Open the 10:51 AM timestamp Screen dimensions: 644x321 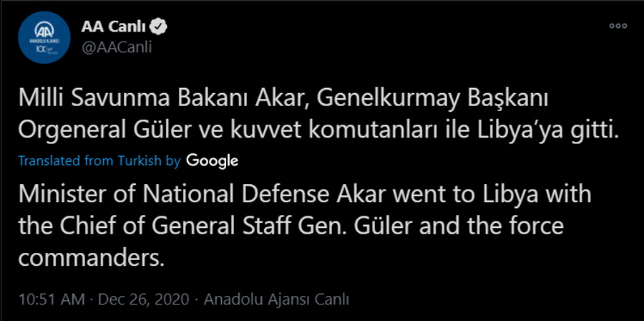pyautogui.click(x=49, y=298)
